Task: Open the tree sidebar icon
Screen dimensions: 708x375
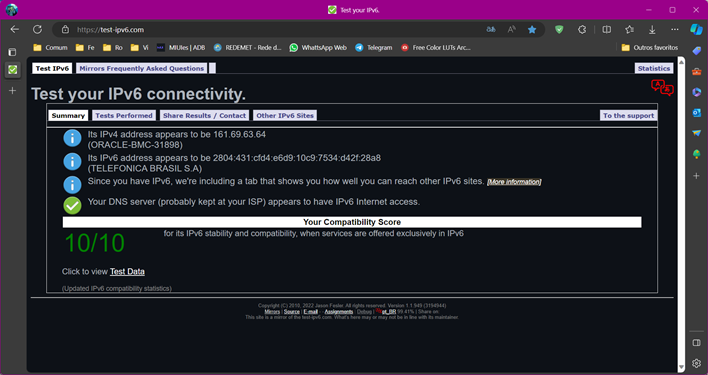Action: (696, 154)
